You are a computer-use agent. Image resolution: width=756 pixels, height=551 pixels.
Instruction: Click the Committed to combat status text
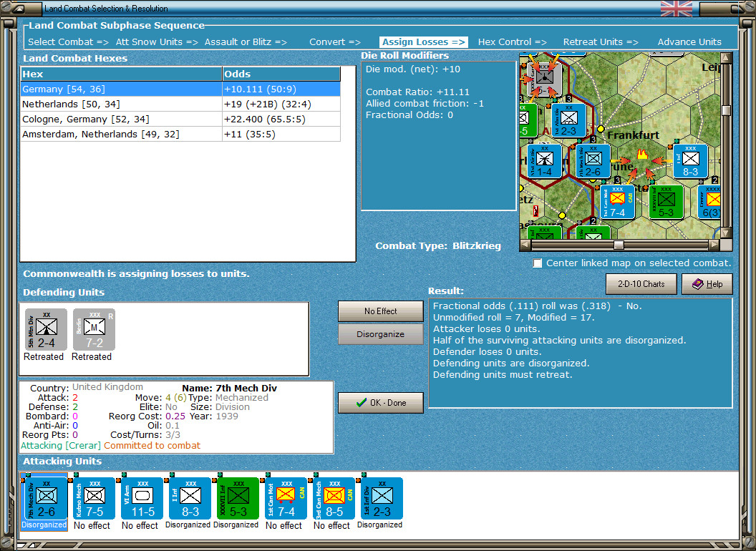click(152, 445)
